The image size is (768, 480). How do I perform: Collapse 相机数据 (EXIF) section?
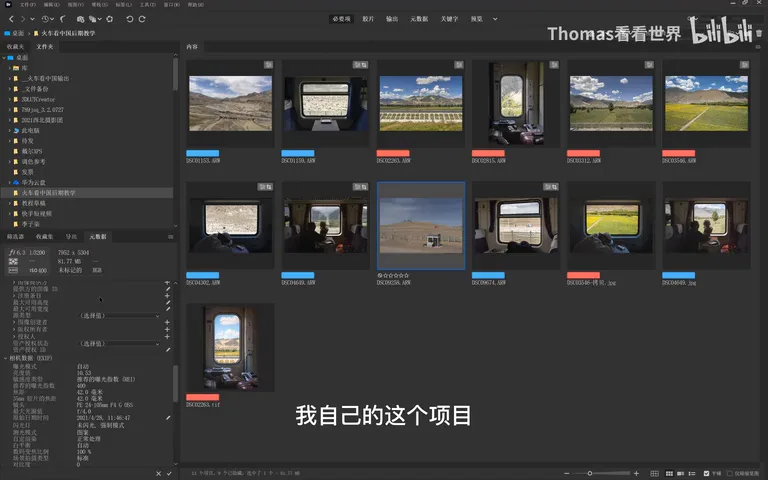pos(5,358)
